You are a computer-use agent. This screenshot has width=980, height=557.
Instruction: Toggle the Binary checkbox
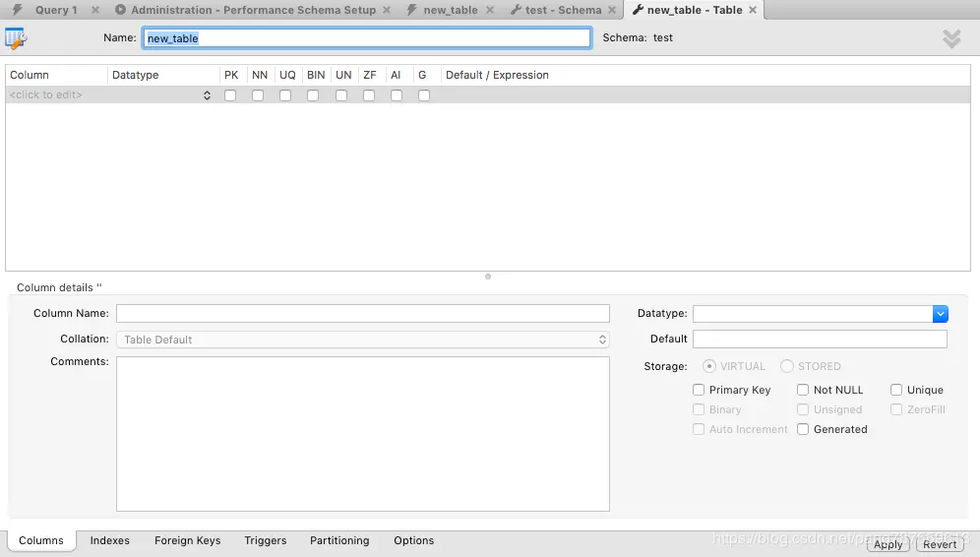pyautogui.click(x=699, y=409)
